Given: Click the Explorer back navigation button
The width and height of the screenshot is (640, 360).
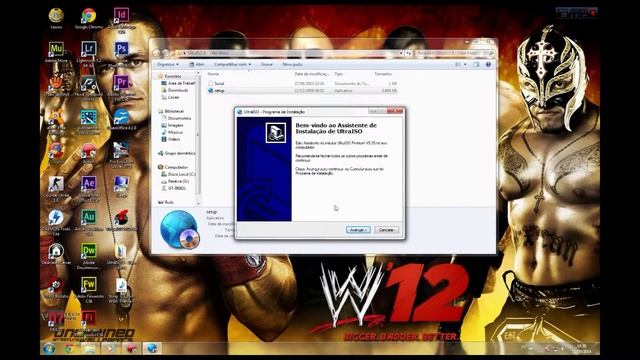Looking at the screenshot, I should pyautogui.click(x=157, y=53).
